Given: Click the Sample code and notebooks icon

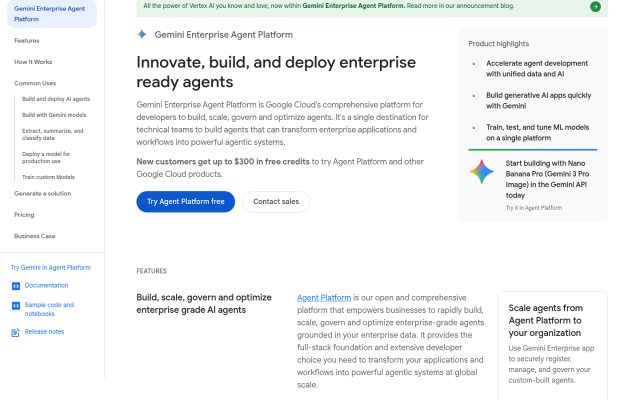Looking at the screenshot, I should pyautogui.click(x=16, y=305).
